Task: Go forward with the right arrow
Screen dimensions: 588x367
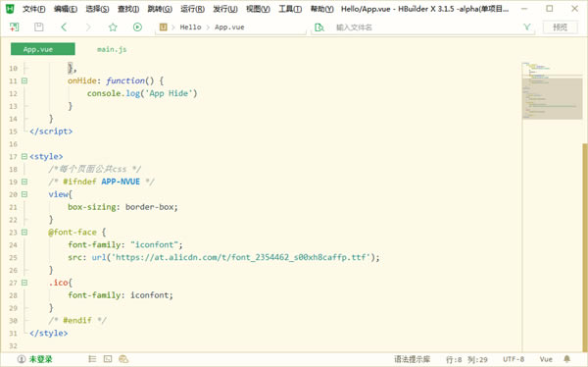Action: click(x=88, y=27)
